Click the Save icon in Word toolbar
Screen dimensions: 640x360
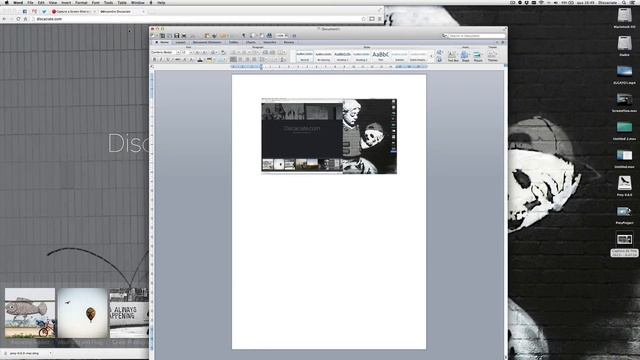coord(177,36)
